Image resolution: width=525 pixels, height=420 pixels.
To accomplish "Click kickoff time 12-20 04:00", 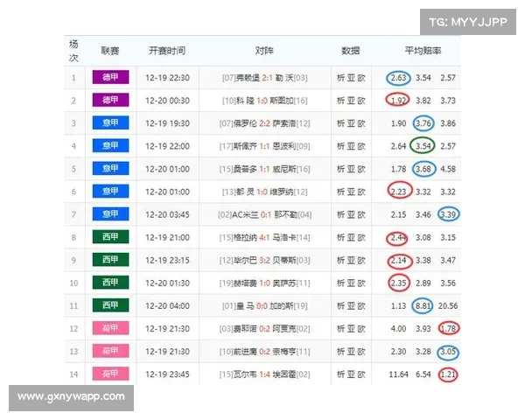I will tap(167, 305).
